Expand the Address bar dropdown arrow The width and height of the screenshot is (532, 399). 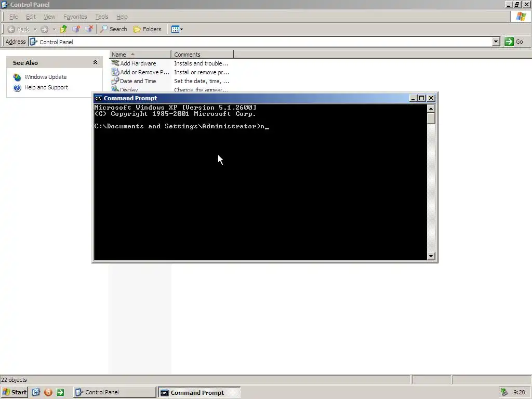tap(496, 42)
